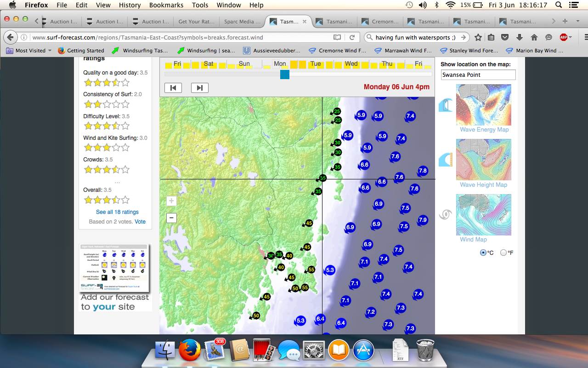Screen dimensions: 588x368
Task: Open the Adblock Plus dropdown arrow
Action: click(x=570, y=37)
